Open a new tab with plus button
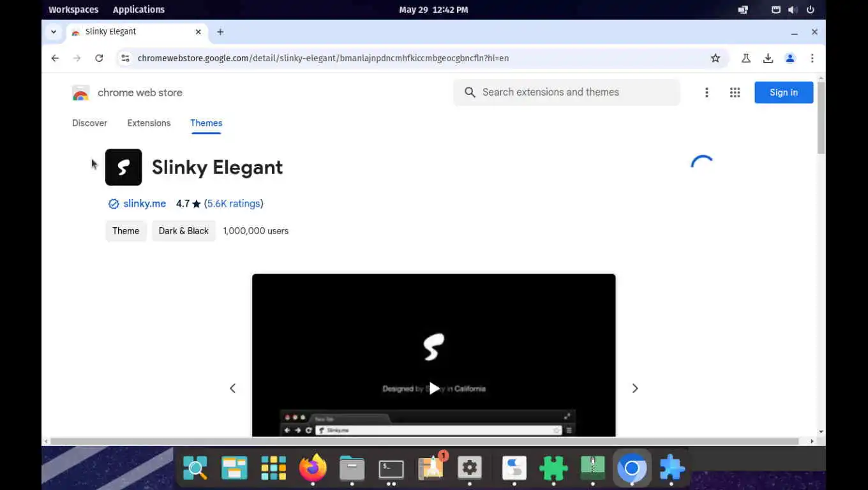 click(x=220, y=32)
